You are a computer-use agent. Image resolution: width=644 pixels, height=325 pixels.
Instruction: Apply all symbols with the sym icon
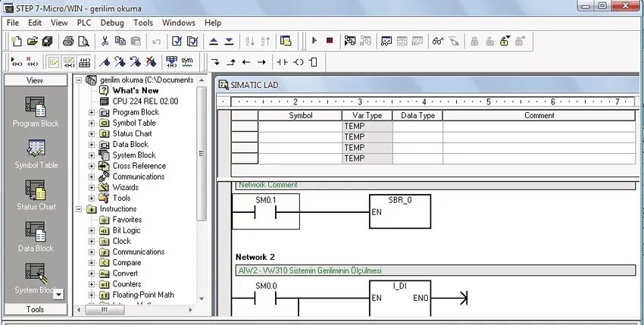tap(187, 62)
